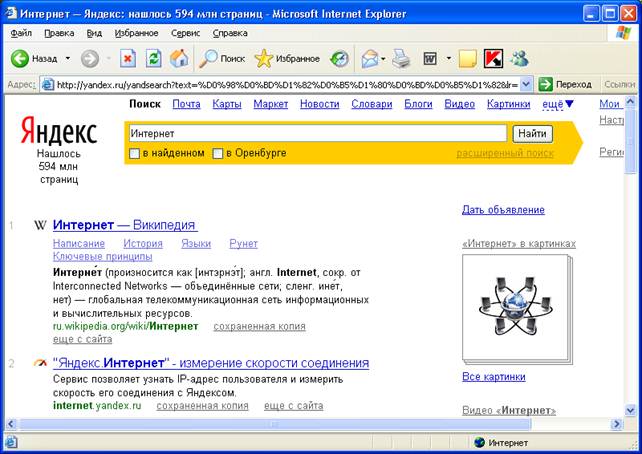
Task: Click the Яндекс logo
Action: click(59, 130)
